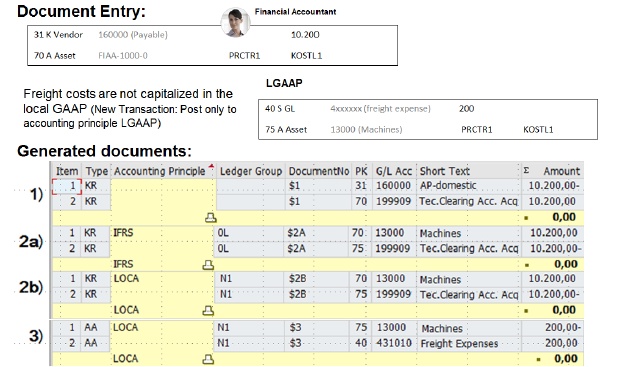Click the 'LOCA' accounting principle cell in the $2B row
The height and width of the screenshot is (367, 632).
point(126,279)
